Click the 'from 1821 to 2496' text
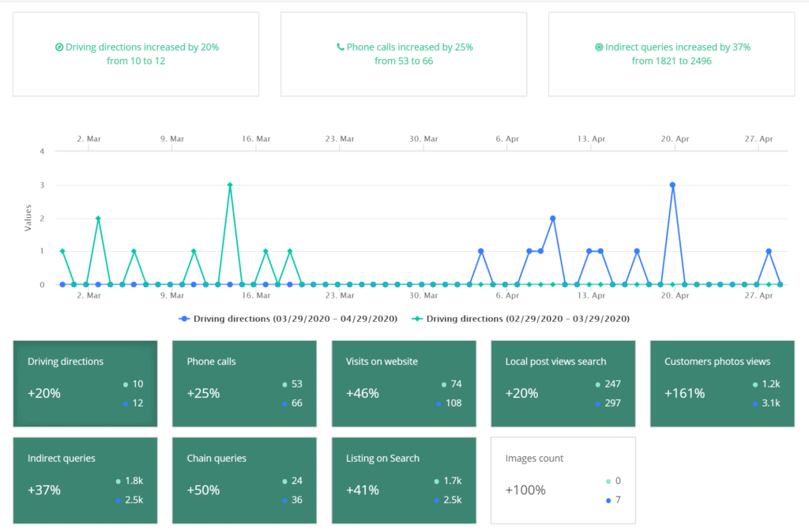Screen dimensions: 809x532 (x=672, y=61)
